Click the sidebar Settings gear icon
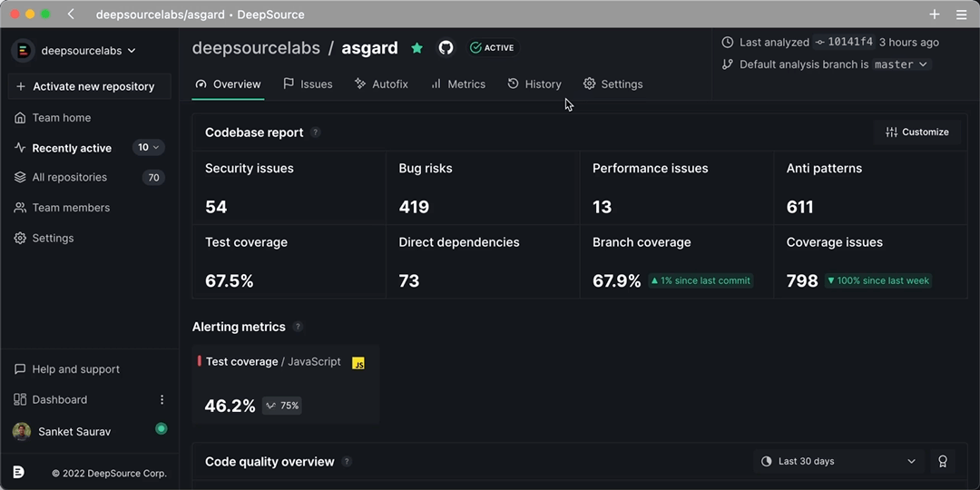Screen dimensions: 980x490 pos(20,238)
